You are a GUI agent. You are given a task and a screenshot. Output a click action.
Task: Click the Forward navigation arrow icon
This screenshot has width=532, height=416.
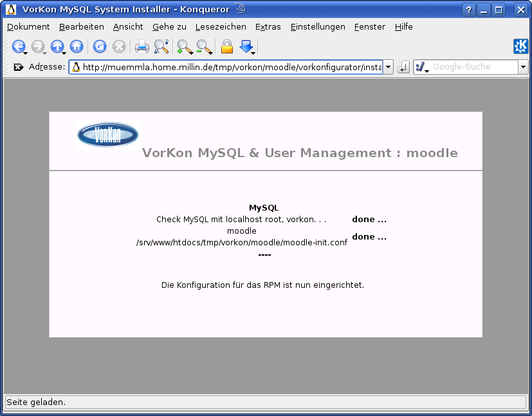[38, 46]
